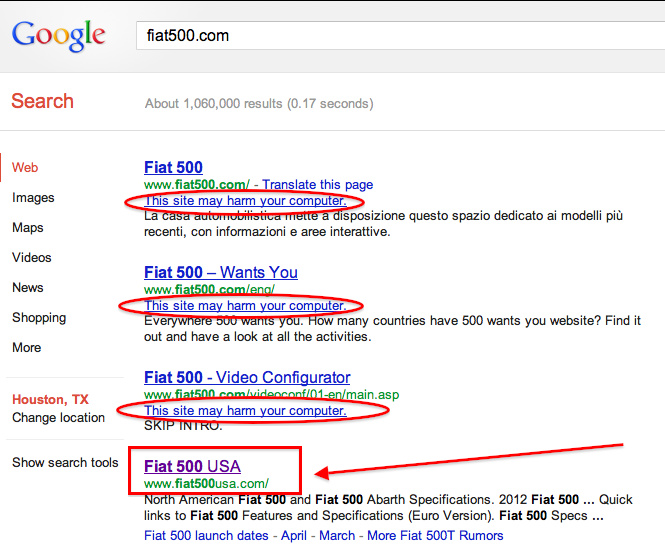Open harm warning under www.fiat500.com/eng/
Image resolution: width=665 pixels, height=554 pixels.
coord(245,305)
